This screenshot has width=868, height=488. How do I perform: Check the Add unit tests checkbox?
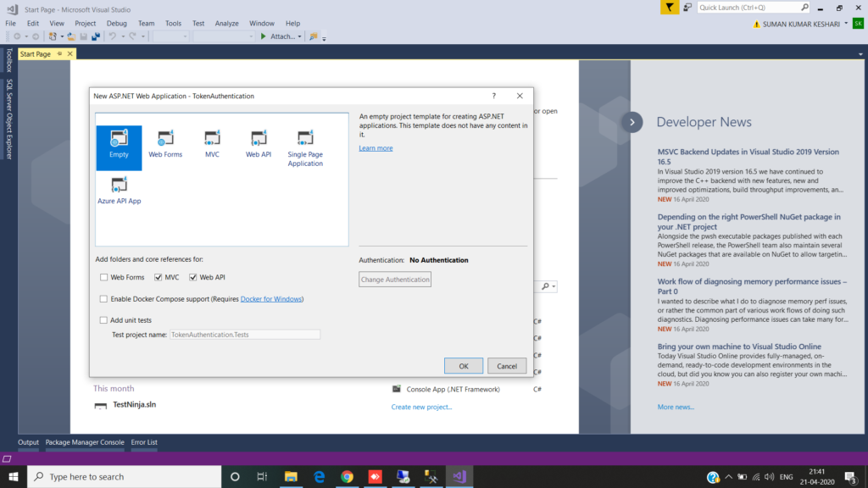pyautogui.click(x=103, y=319)
